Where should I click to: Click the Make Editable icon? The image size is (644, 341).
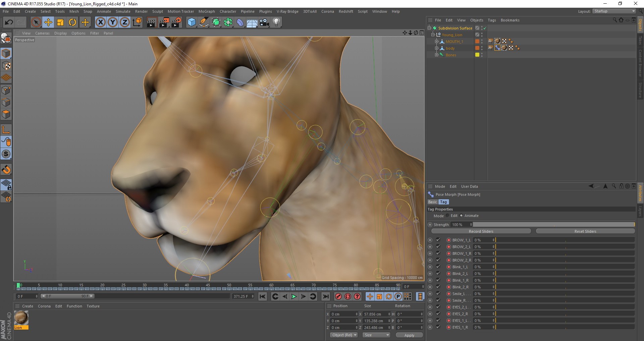click(x=6, y=39)
